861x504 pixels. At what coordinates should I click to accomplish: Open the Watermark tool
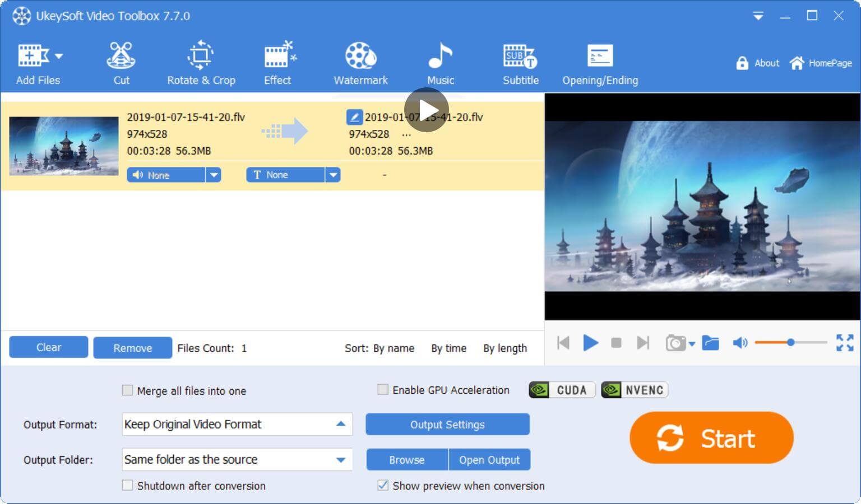coord(360,63)
